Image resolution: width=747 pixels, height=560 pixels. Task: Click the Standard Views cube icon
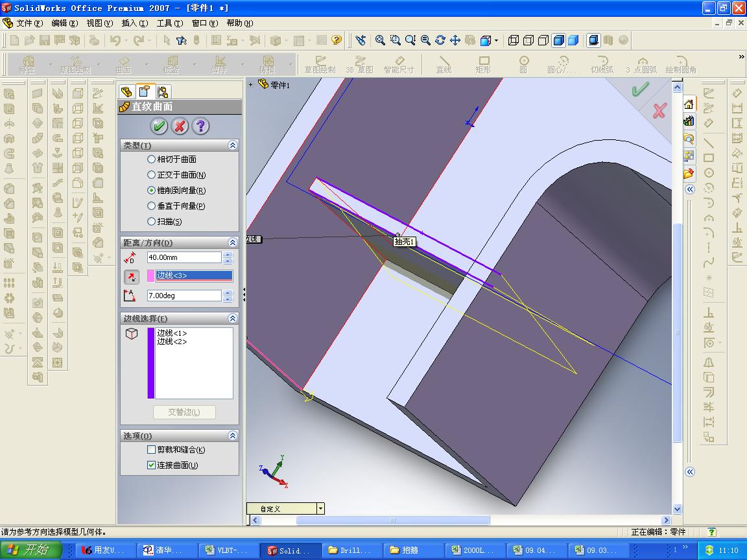point(486,40)
